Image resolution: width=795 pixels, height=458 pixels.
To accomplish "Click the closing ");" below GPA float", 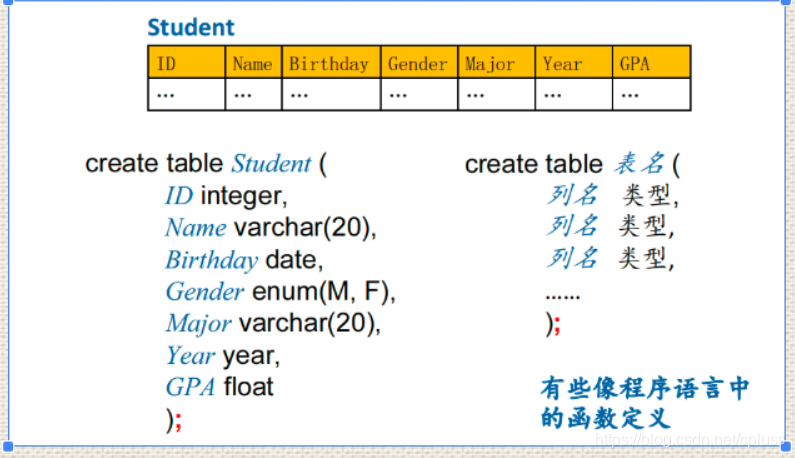I will tap(174, 420).
